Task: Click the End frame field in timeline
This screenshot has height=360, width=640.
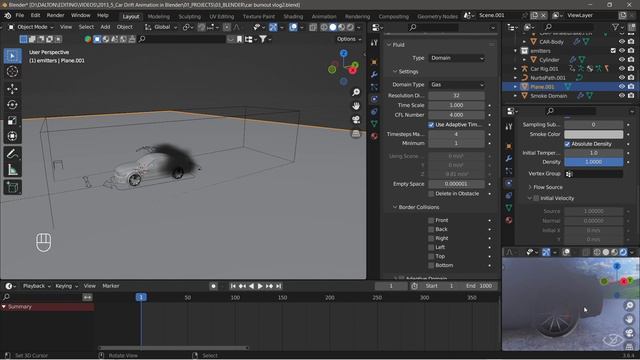Action: coord(480,286)
